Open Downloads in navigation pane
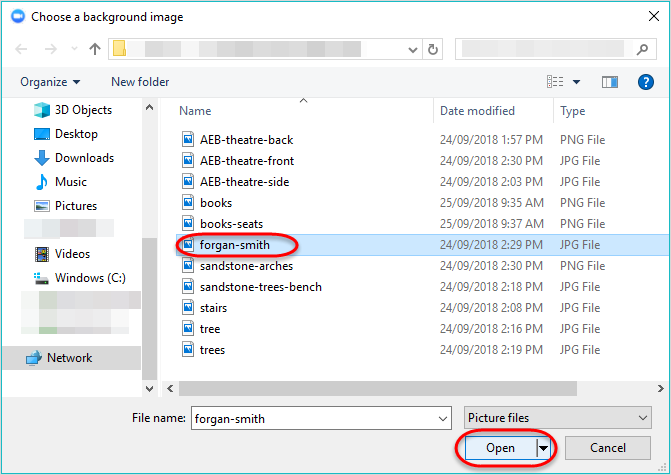This screenshot has width=671, height=475. [74, 158]
